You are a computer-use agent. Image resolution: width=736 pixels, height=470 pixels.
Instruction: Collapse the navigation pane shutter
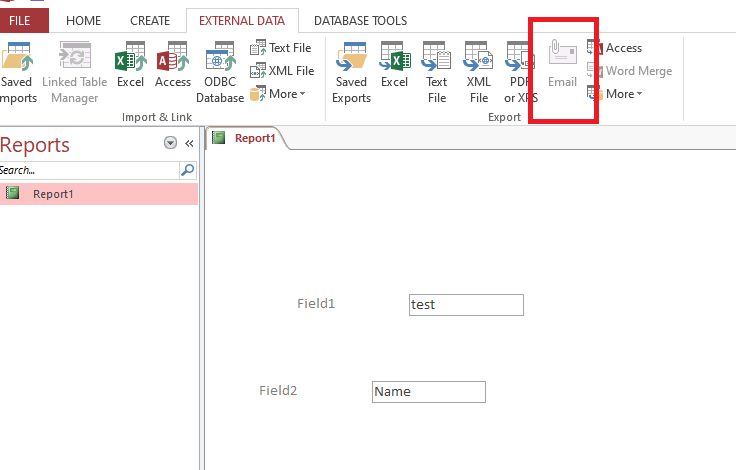[x=189, y=143]
